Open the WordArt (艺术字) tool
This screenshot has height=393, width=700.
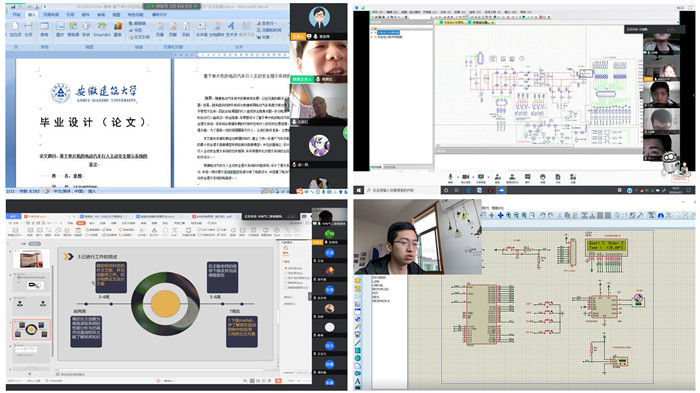[x=231, y=29]
